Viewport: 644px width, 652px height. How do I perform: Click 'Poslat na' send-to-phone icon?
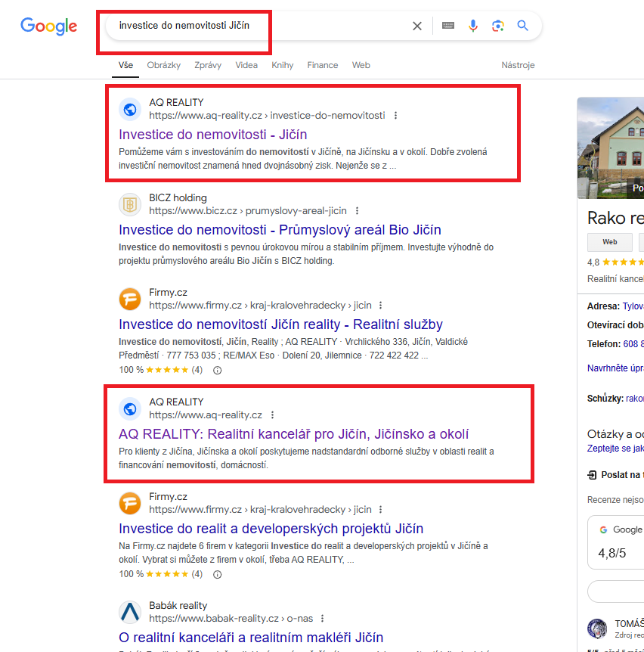[x=592, y=475]
